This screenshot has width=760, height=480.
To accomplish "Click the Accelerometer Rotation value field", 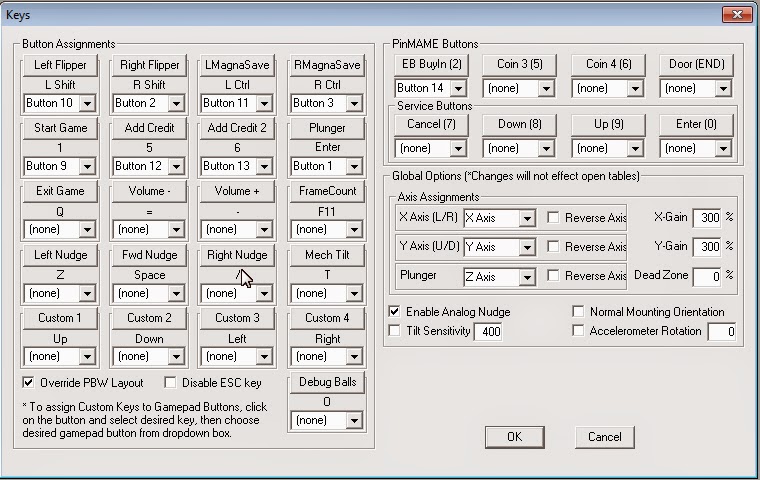I will click(722, 332).
